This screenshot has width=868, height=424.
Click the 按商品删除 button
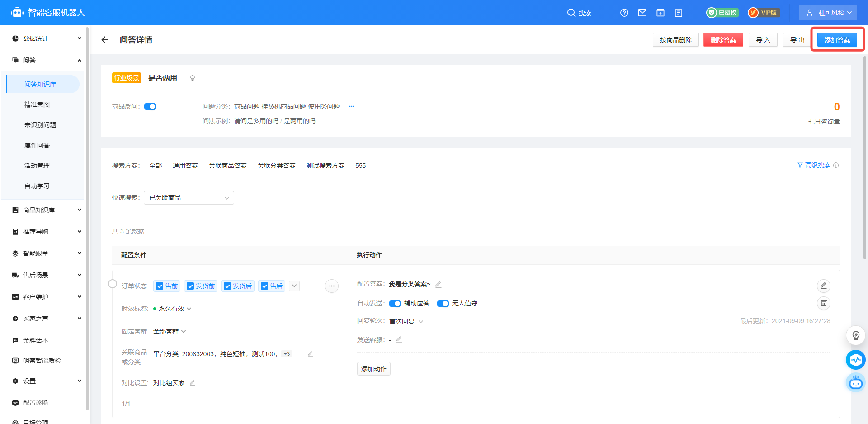point(676,40)
